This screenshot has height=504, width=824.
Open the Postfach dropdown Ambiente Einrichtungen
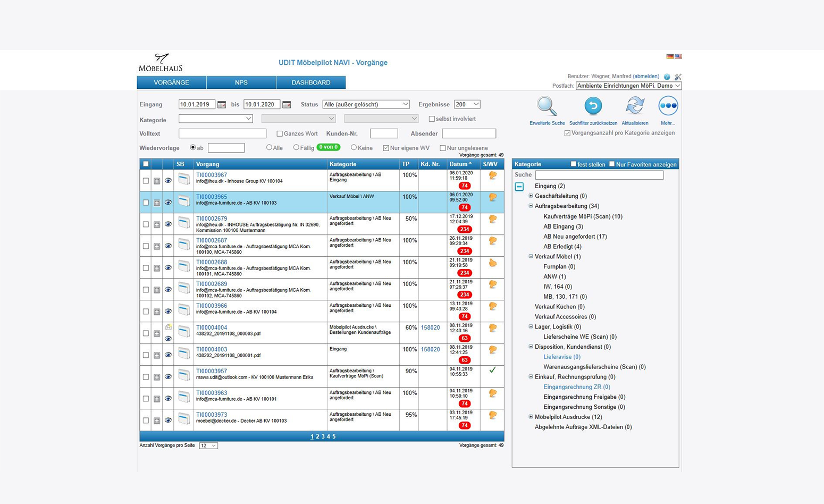point(628,86)
